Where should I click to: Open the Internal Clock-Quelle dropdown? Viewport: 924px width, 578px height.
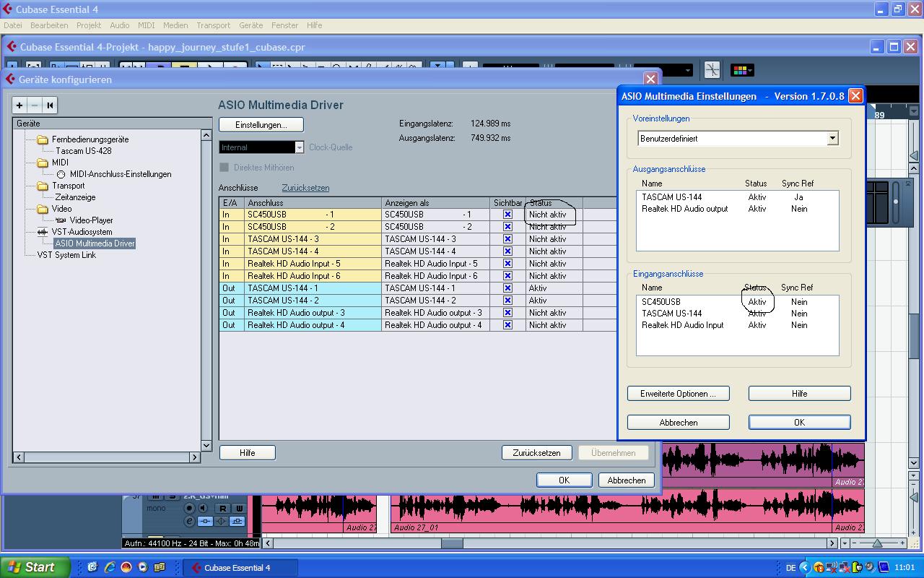(x=299, y=147)
